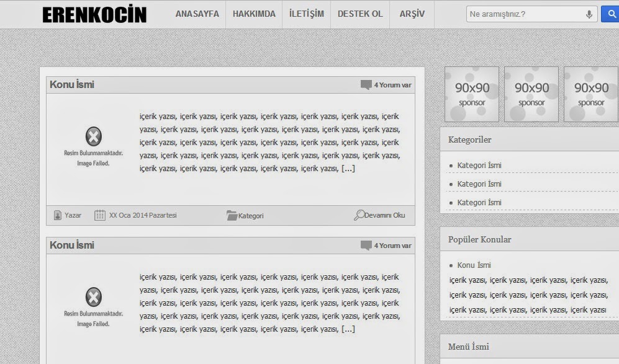Click the ERENKOCIN site logo
The image size is (619, 364).
pos(94,15)
